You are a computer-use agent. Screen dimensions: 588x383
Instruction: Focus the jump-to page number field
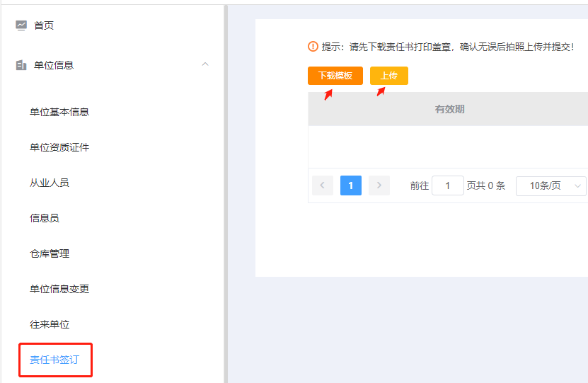tap(448, 185)
